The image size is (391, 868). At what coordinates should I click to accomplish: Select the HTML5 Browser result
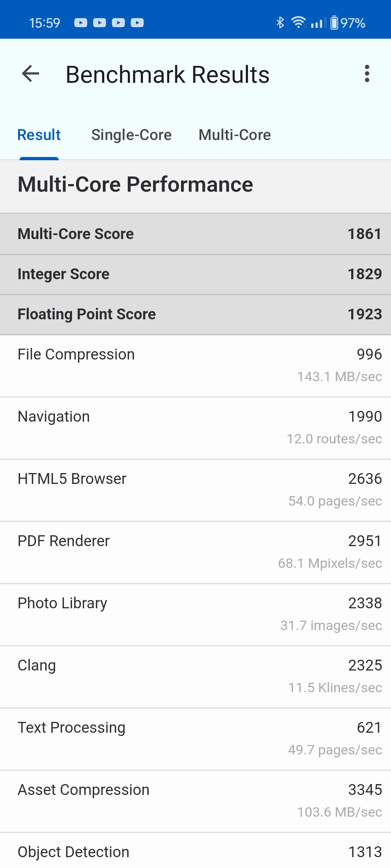195,490
